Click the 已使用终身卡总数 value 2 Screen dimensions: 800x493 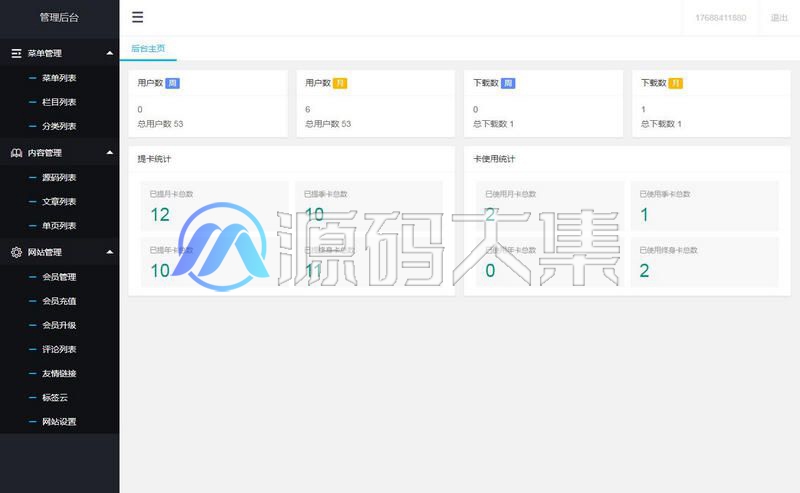pos(644,271)
